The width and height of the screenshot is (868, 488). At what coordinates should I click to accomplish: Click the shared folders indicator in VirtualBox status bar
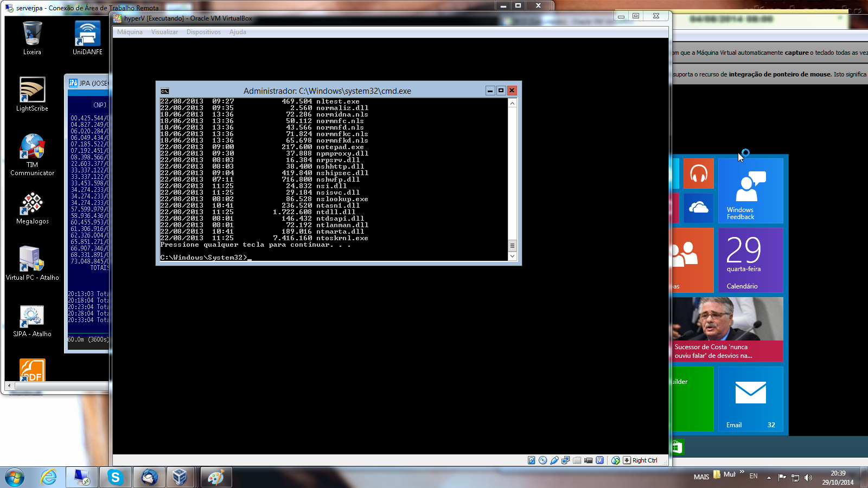[577, 460]
